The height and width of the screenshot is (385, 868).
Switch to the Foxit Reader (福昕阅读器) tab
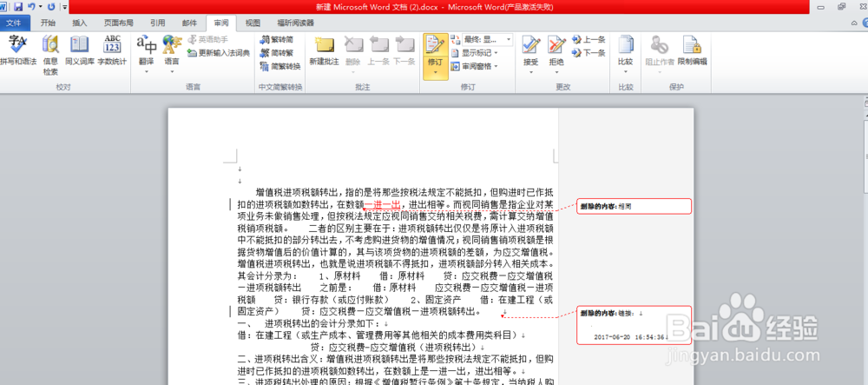[x=296, y=23]
